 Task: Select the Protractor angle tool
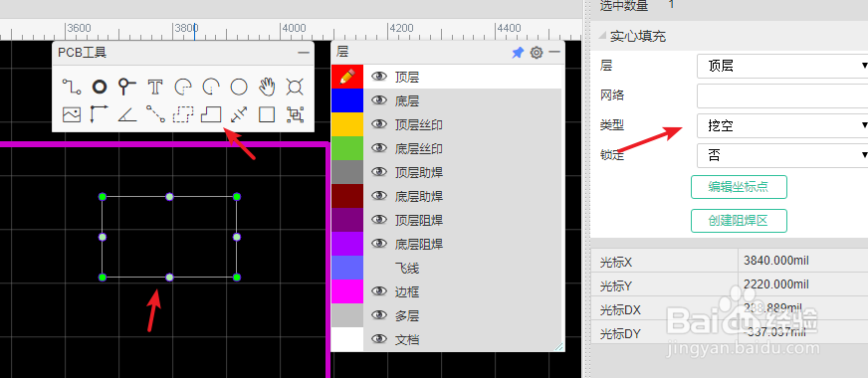coord(127,114)
